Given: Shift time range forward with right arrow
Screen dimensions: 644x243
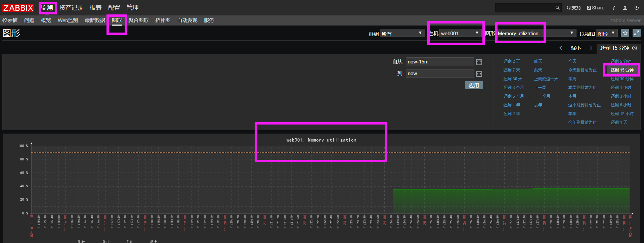Looking at the screenshot, I should point(591,48).
